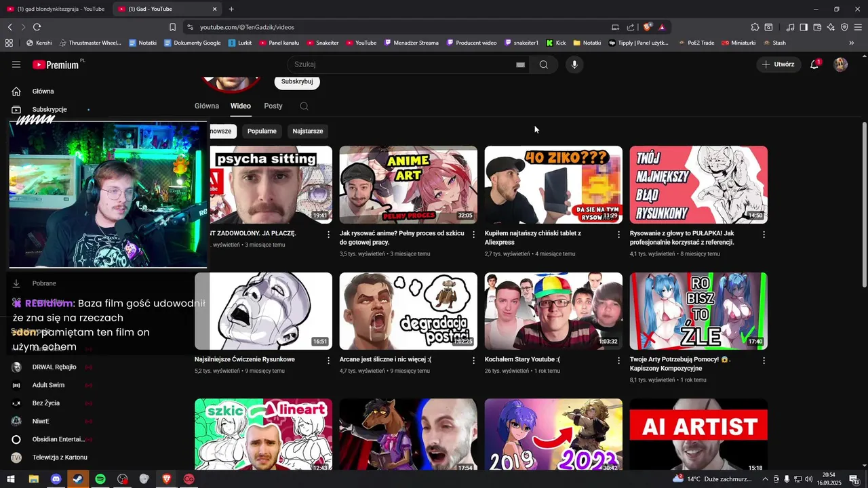Screen dimensions: 868x488
Task: Open DRWAL Rębajło subscription channel
Action: (54, 367)
